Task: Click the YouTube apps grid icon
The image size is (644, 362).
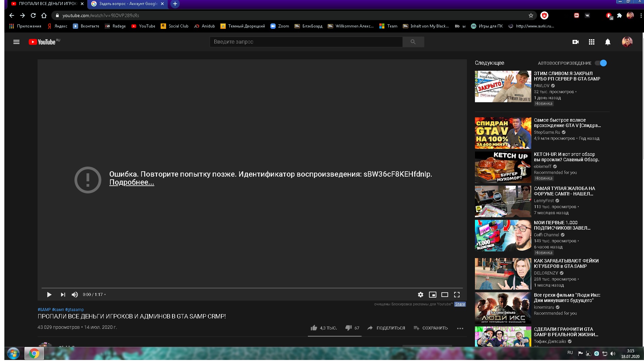Action: 591,42
